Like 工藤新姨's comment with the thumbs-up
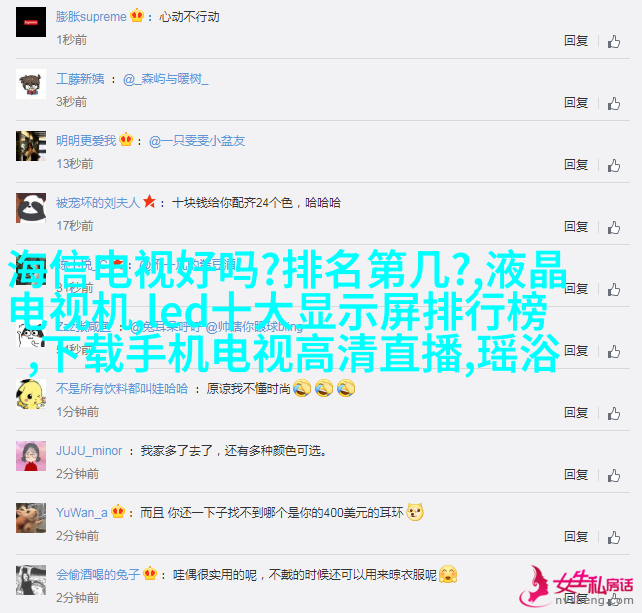The width and height of the screenshot is (642, 613). coord(614,104)
